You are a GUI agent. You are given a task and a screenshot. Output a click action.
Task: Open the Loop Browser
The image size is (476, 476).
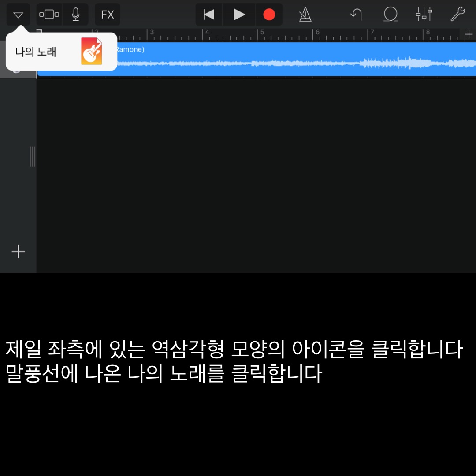tap(390, 14)
